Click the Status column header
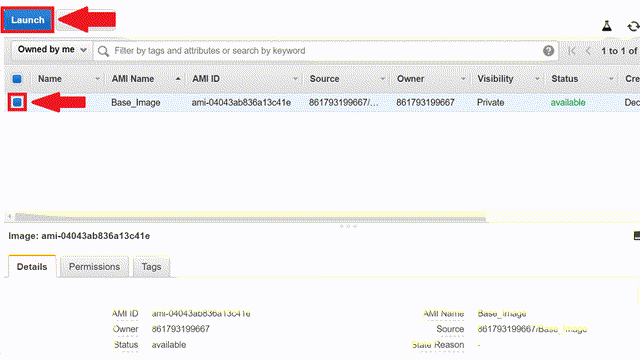This screenshot has height=360, width=640. click(x=564, y=79)
